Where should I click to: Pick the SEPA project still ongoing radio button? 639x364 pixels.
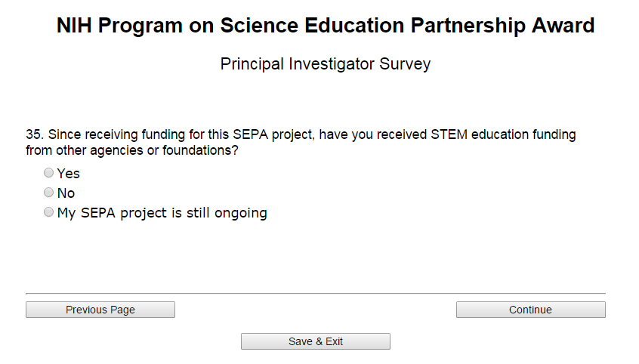(49, 212)
